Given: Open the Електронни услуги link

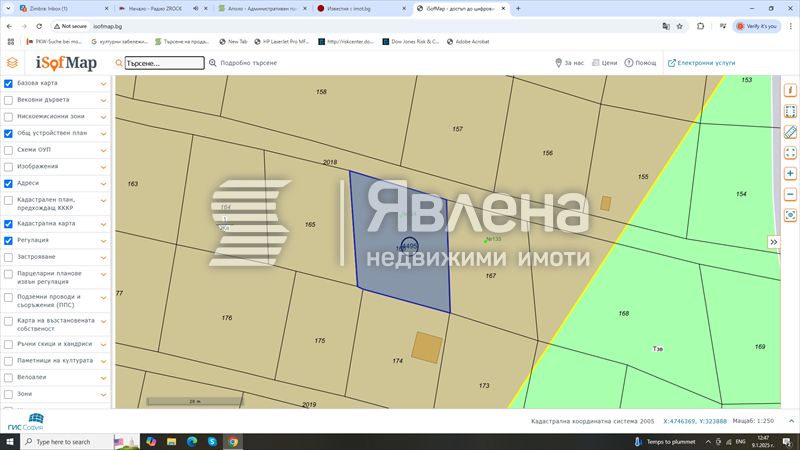Looking at the screenshot, I should point(702,63).
